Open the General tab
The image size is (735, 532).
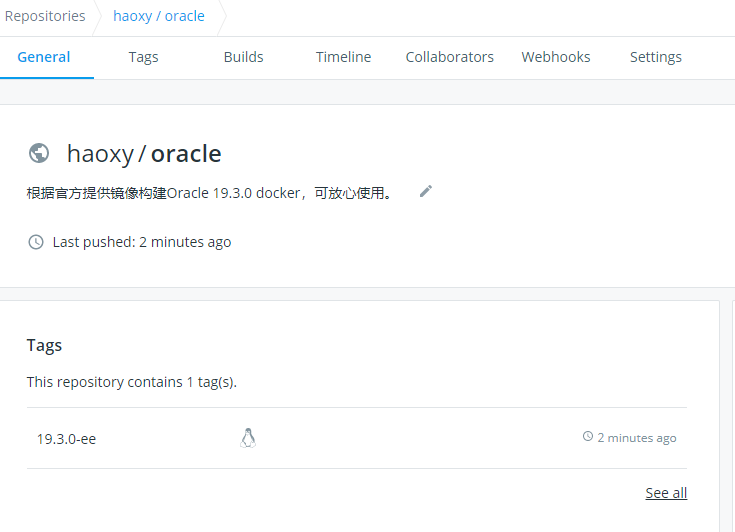click(x=44, y=57)
